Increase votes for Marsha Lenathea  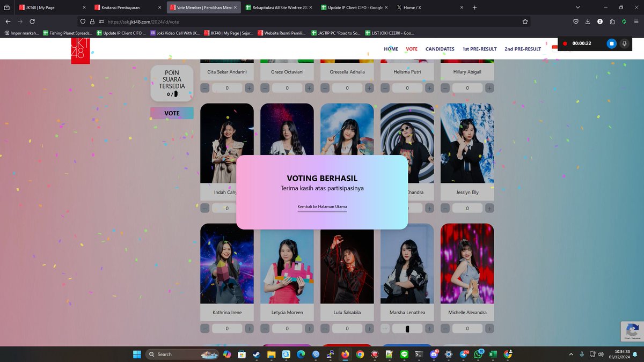point(430,328)
